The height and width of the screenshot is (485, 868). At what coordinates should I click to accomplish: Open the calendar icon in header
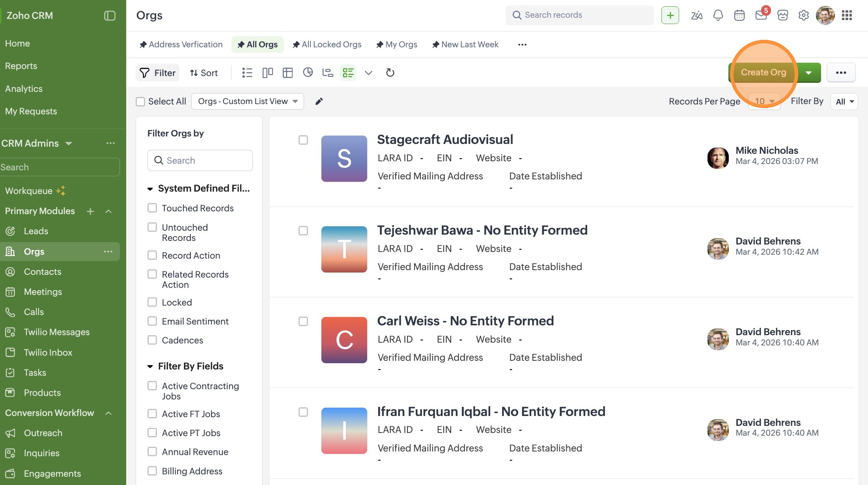(x=739, y=15)
